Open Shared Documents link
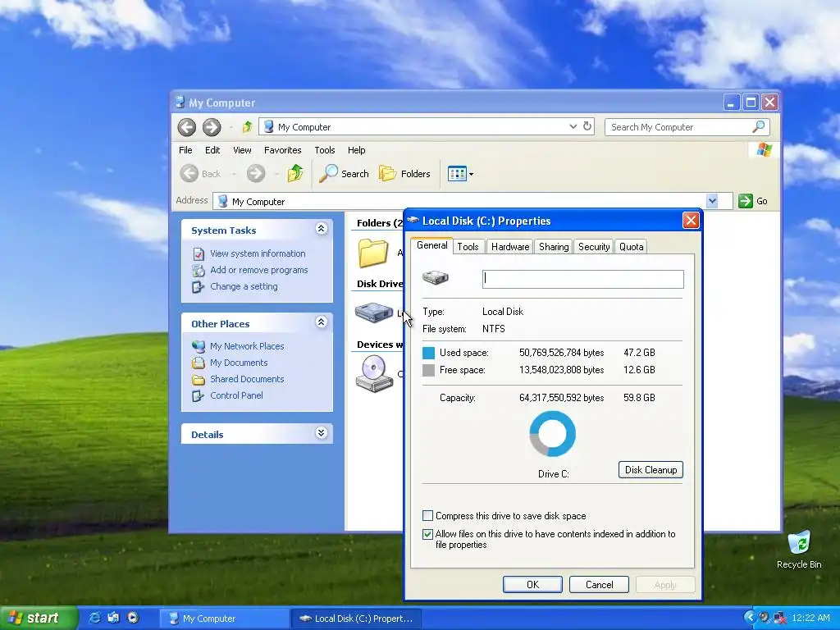This screenshot has width=840, height=630. point(247,379)
